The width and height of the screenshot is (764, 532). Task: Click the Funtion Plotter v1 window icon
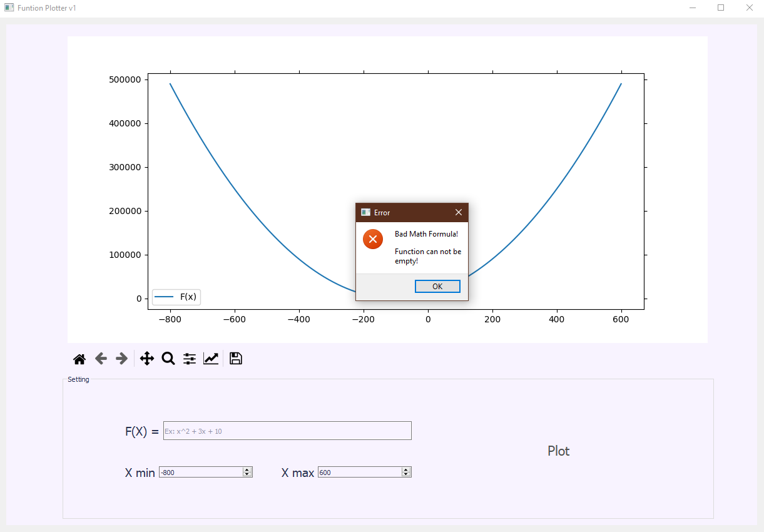point(9,8)
